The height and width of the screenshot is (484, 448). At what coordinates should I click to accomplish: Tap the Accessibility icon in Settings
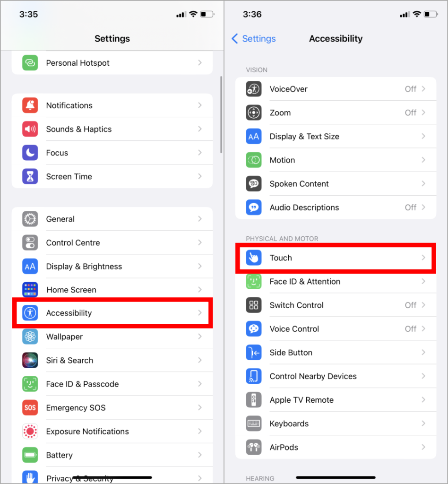click(x=30, y=313)
